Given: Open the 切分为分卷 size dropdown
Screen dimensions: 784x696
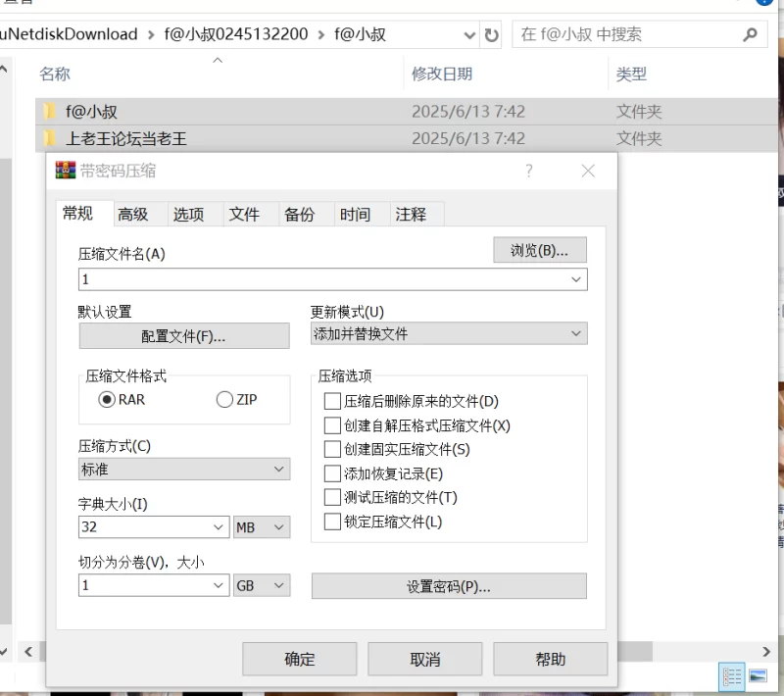Looking at the screenshot, I should (218, 585).
